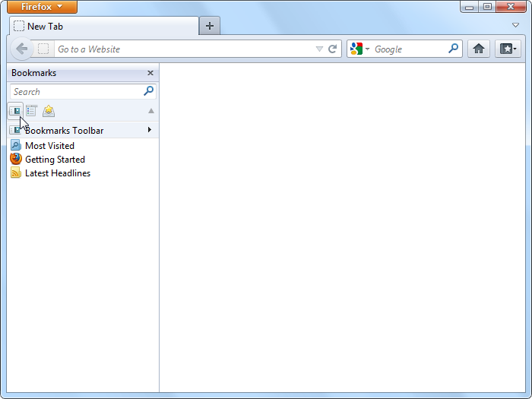Open the orange Firefox menu button

43,7
